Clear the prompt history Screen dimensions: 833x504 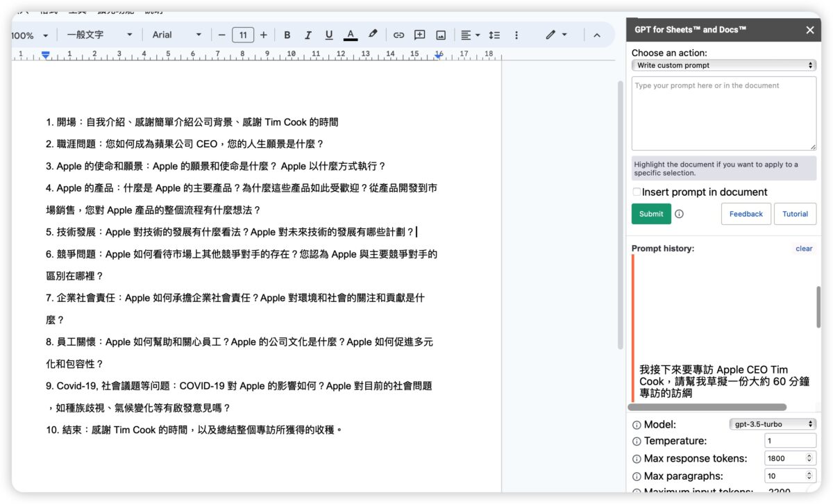[804, 249]
